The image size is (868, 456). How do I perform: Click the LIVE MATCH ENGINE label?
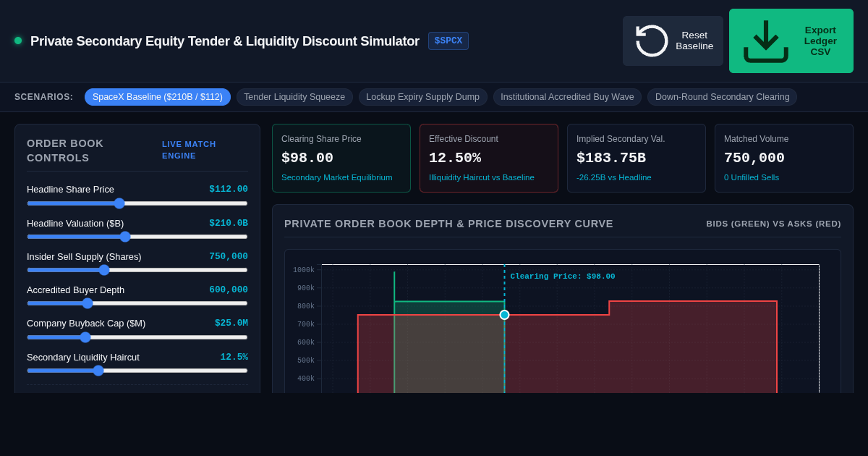point(189,150)
